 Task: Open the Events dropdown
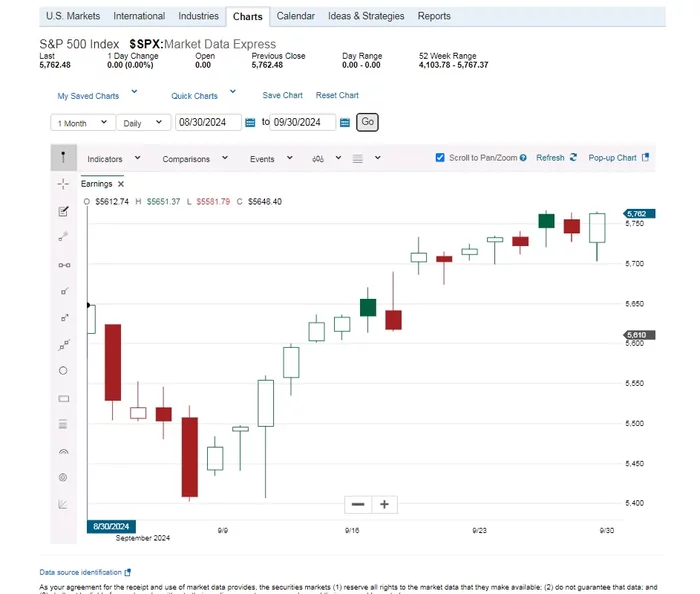click(x=271, y=158)
